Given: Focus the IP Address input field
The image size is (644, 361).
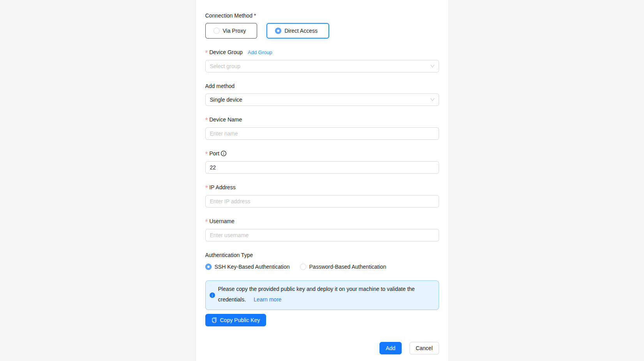Looking at the screenshot, I should 322,201.
